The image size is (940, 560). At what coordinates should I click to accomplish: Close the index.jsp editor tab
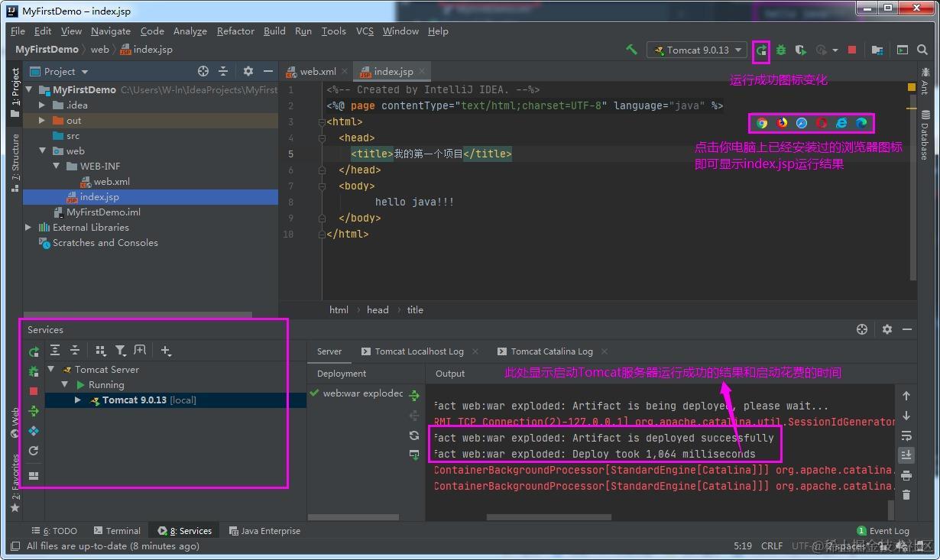tap(421, 71)
